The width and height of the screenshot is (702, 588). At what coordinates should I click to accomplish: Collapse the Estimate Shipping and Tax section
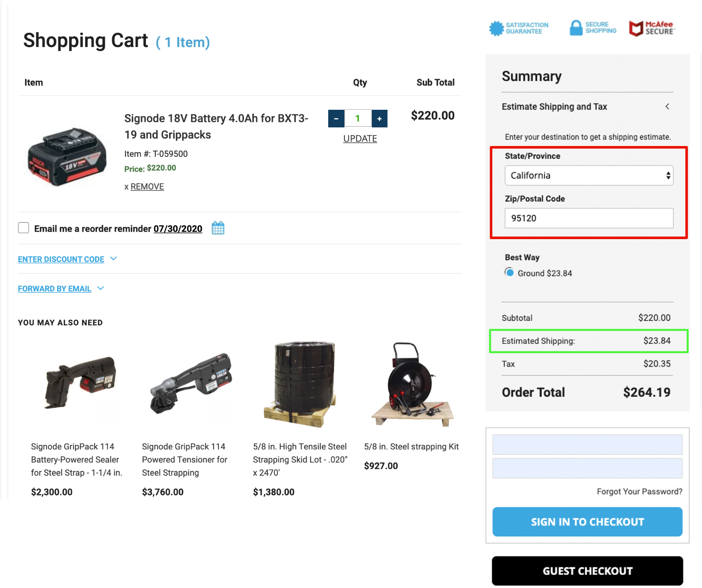667,106
